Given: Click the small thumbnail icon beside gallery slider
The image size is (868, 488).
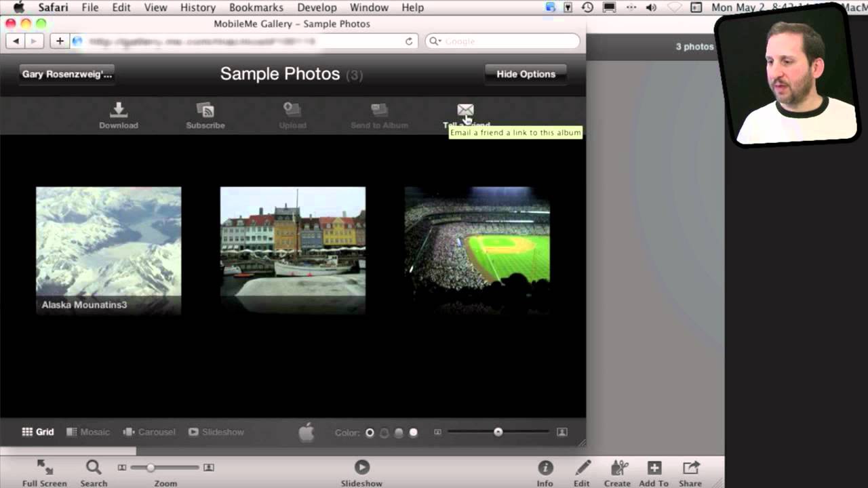Looking at the screenshot, I should [437, 432].
